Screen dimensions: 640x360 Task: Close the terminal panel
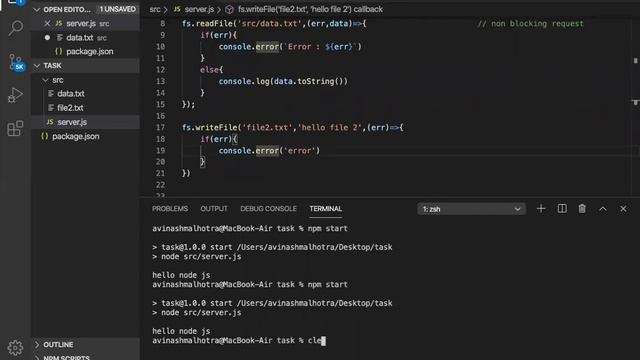pos(623,209)
